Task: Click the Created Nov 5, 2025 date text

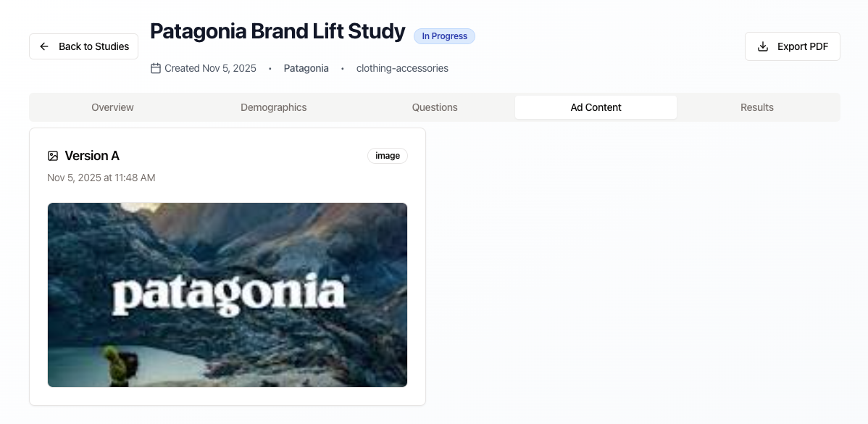Action: [210, 68]
